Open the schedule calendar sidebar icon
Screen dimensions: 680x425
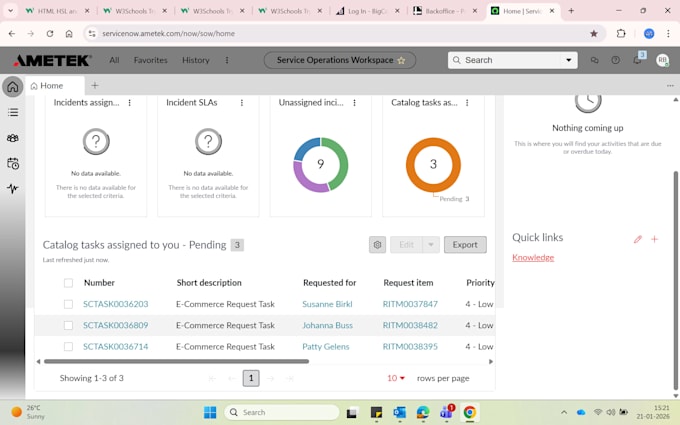[x=13, y=163]
